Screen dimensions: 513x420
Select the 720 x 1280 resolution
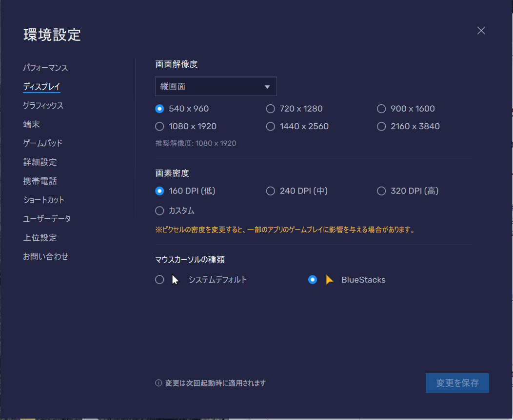[x=271, y=109]
